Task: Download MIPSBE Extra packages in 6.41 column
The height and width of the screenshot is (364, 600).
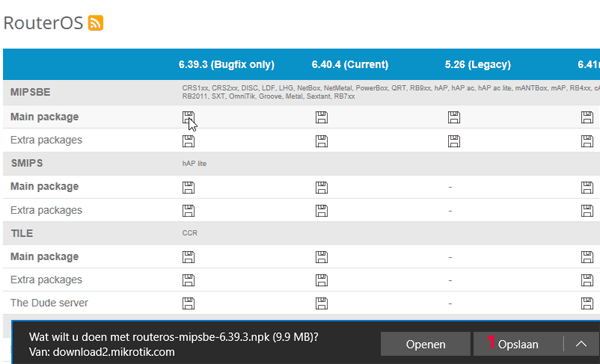Action: [587, 141]
